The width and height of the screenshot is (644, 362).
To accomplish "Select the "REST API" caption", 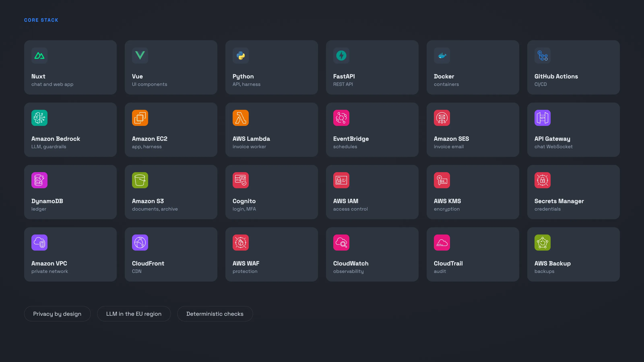I will pos(343,84).
